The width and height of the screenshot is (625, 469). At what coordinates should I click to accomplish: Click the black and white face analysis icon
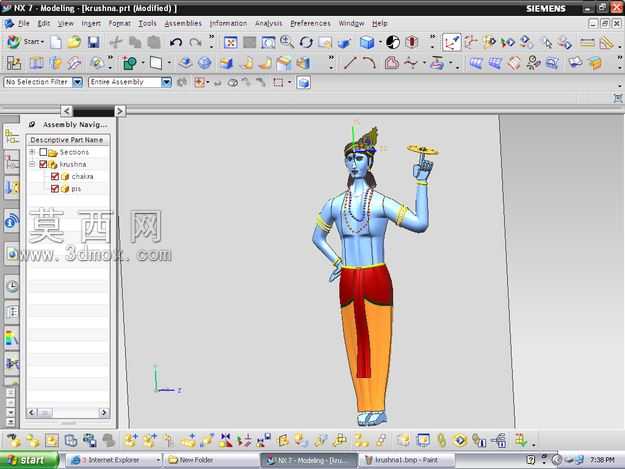click(x=393, y=42)
